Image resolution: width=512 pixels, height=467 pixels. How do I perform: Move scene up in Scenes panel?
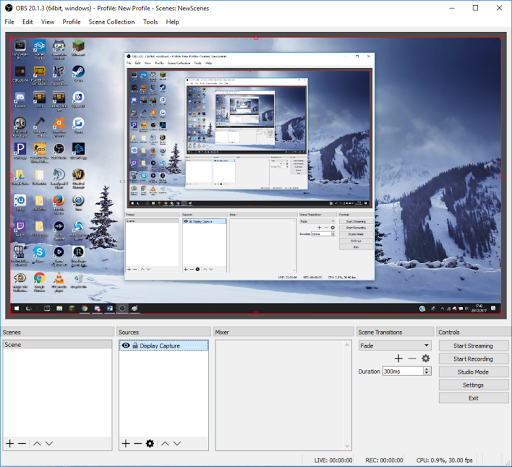coord(37,443)
